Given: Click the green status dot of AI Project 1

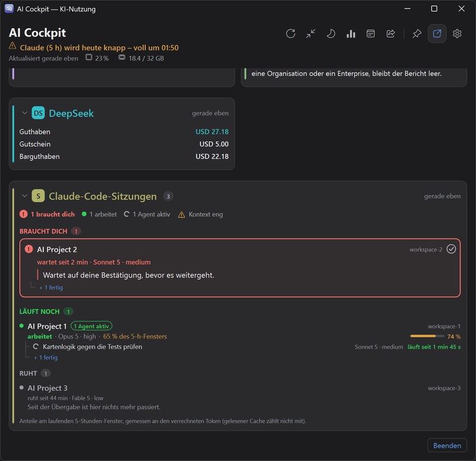Looking at the screenshot, I should (22, 326).
